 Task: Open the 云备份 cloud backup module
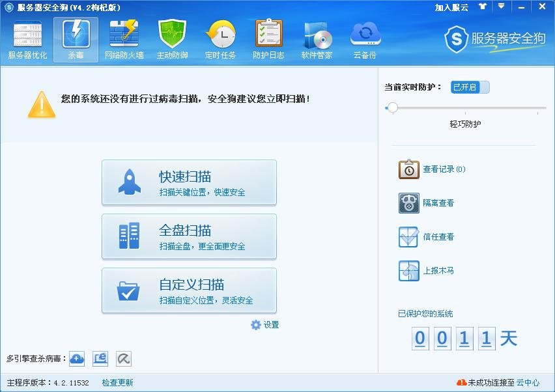[365, 40]
